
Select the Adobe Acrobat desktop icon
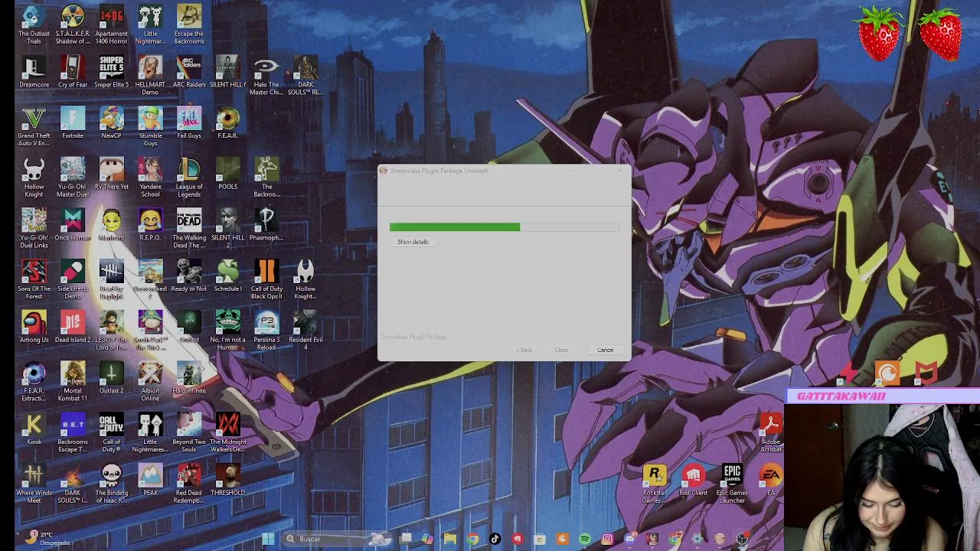771,433
